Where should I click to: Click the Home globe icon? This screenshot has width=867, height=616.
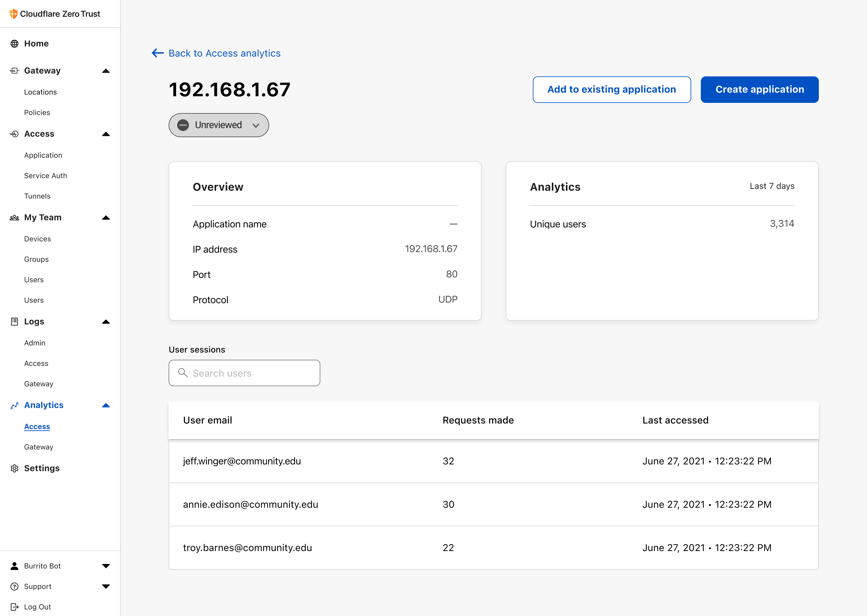point(15,44)
